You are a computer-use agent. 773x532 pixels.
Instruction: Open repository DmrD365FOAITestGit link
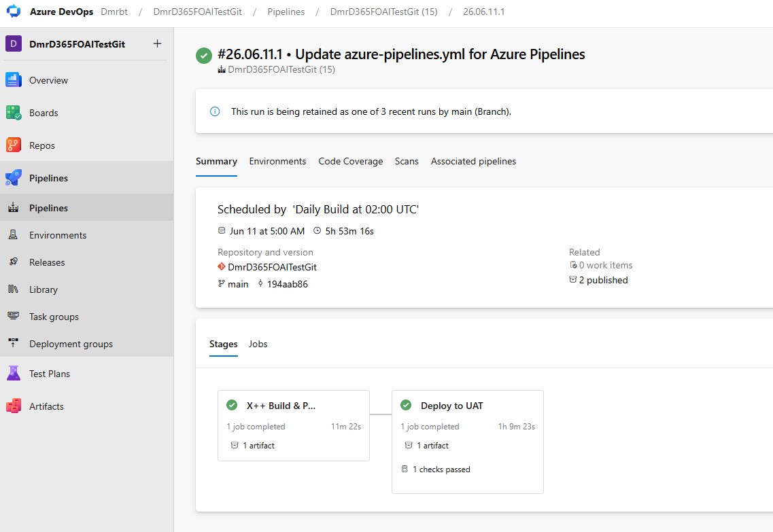coord(272,267)
